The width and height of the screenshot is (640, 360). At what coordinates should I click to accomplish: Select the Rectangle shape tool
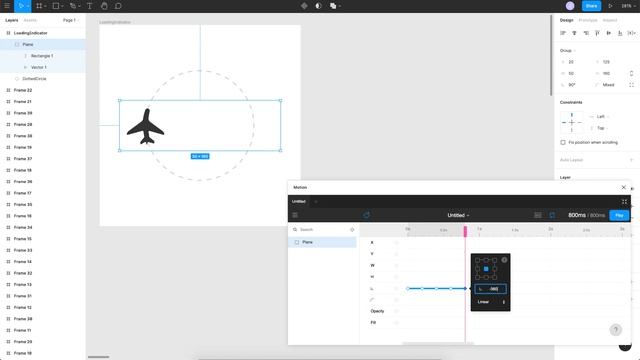pos(56,6)
